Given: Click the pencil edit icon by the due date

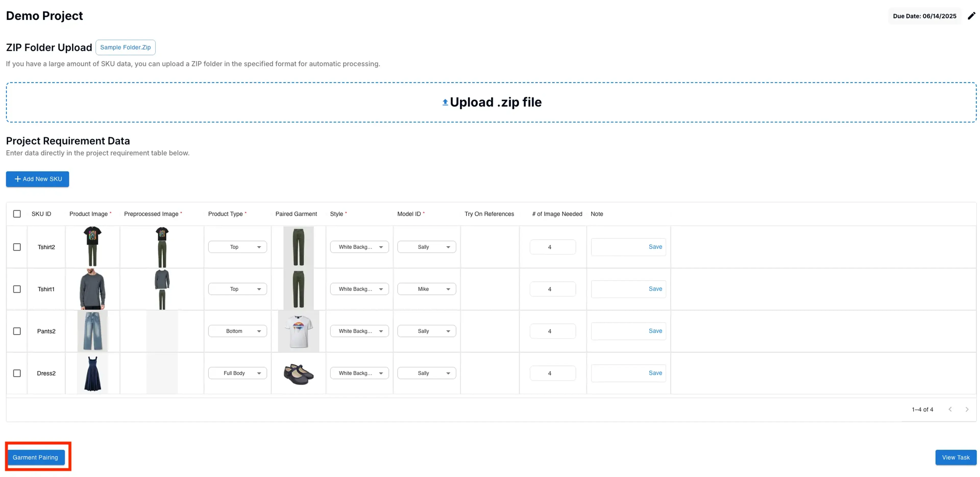Looking at the screenshot, I should point(971,16).
